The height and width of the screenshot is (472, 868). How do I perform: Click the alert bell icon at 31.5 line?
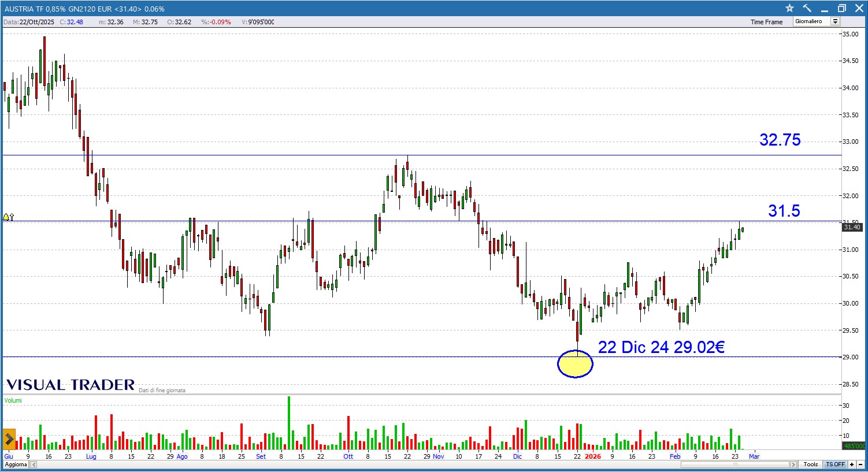(x=6, y=217)
